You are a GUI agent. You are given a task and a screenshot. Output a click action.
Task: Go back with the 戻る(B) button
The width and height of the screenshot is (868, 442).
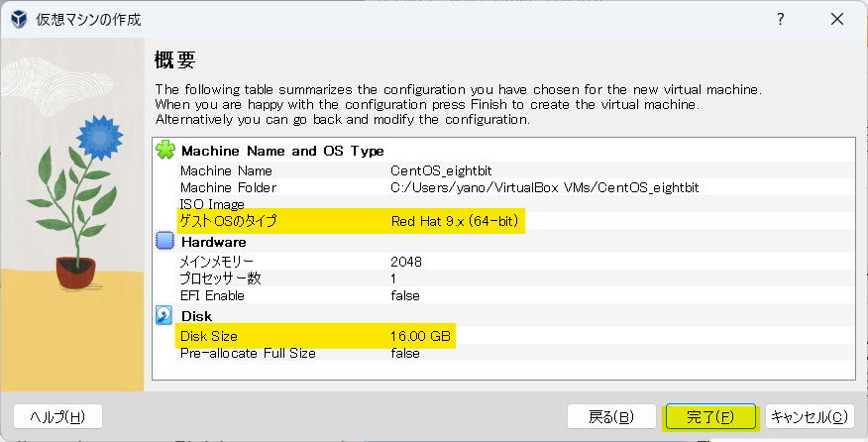click(x=611, y=416)
